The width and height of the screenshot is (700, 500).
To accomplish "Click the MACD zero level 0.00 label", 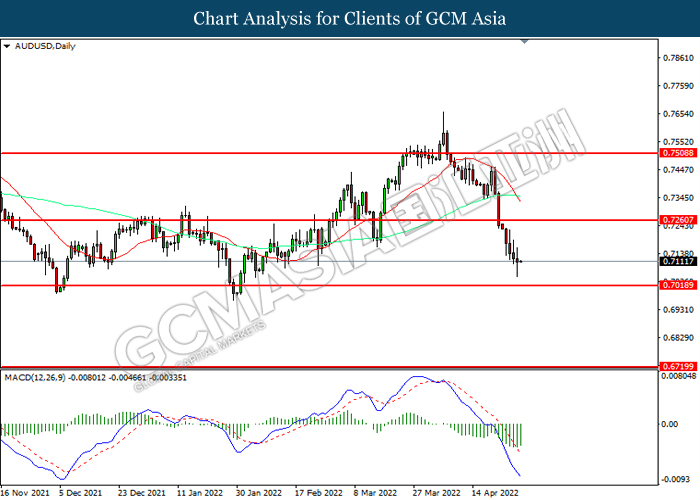I will [670, 424].
